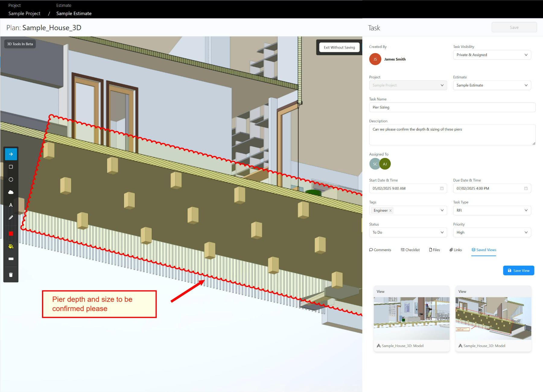Click Exit Without Saving
543x392 pixels.
click(x=339, y=47)
